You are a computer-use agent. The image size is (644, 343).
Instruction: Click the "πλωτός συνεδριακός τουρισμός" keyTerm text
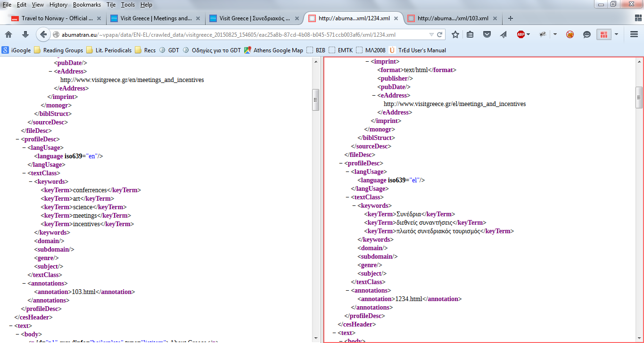click(x=438, y=231)
